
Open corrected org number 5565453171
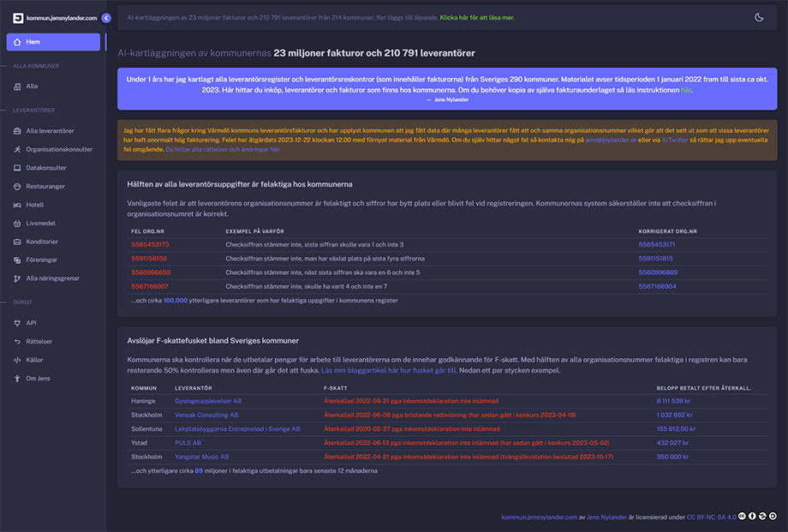[658, 245]
